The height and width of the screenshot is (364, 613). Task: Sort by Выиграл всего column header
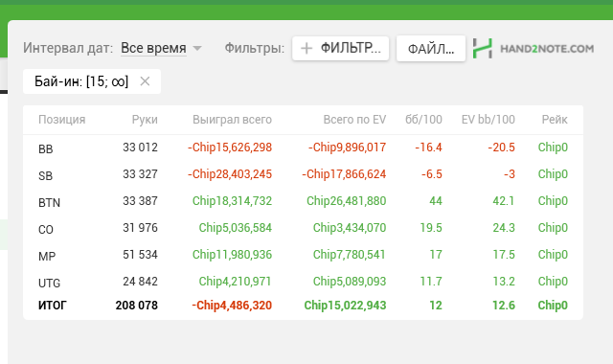pos(232,120)
